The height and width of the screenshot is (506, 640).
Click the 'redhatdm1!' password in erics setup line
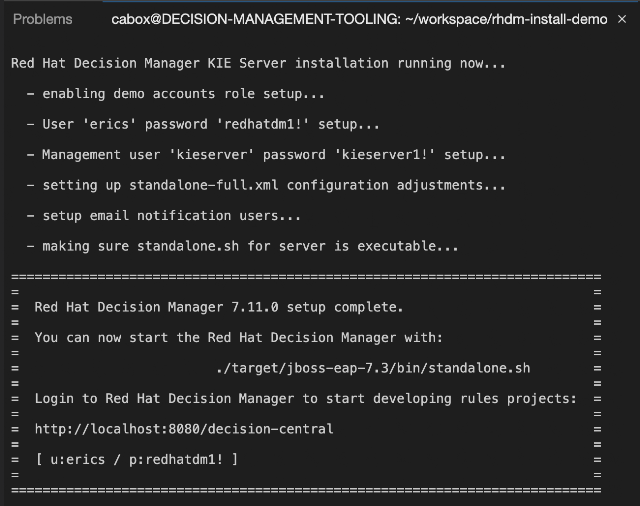262,124
